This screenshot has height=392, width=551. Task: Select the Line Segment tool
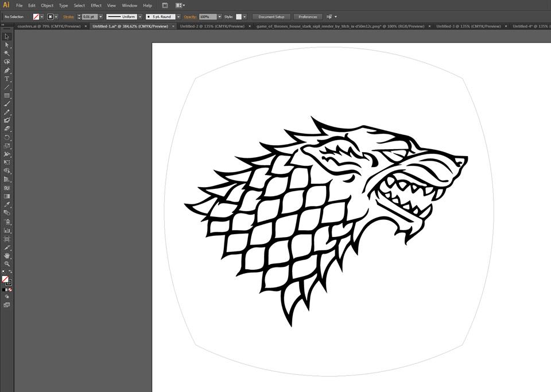tap(7, 87)
